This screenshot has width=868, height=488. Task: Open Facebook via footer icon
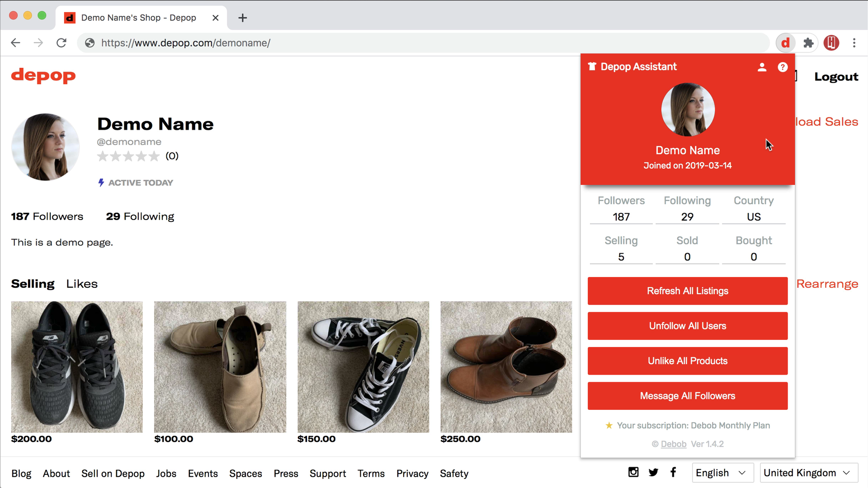coord(673,472)
